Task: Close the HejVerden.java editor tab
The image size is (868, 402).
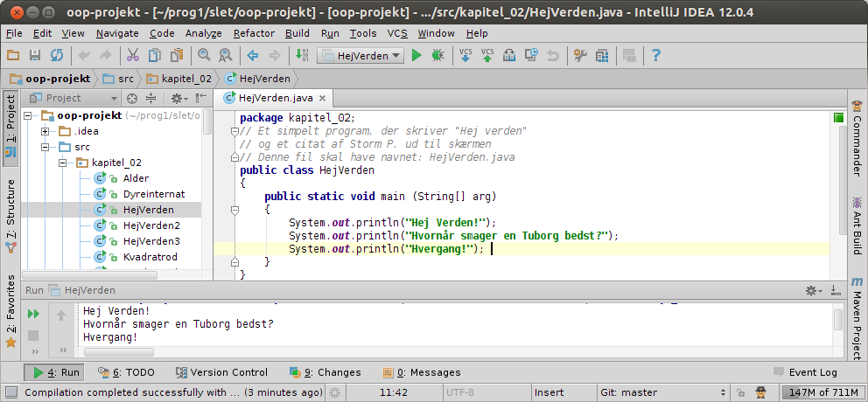Action: point(322,99)
